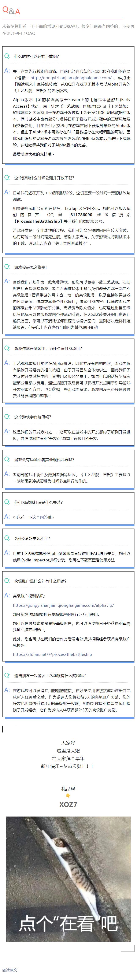Click the Q icon beside 游戏会是怎么收费

point(7,266)
